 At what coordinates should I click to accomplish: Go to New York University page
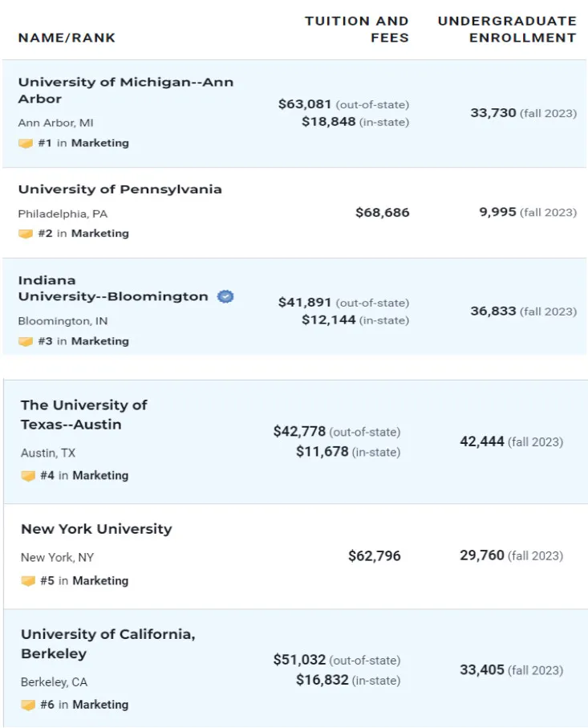click(96, 529)
